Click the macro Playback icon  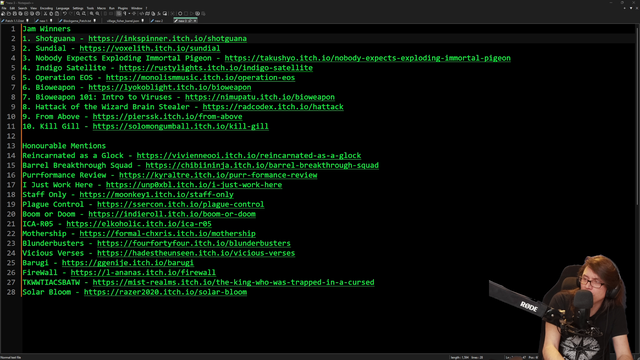(x=191, y=13)
